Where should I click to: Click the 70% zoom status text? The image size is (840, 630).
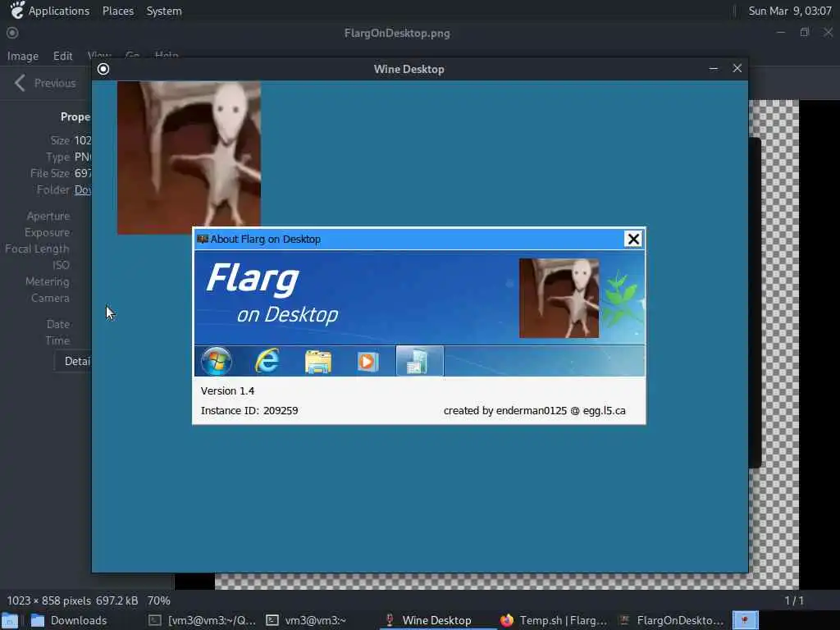pyautogui.click(x=158, y=600)
